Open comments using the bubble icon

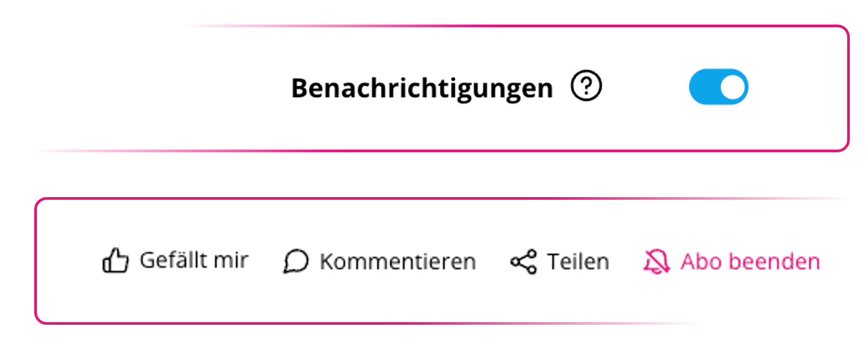296,262
